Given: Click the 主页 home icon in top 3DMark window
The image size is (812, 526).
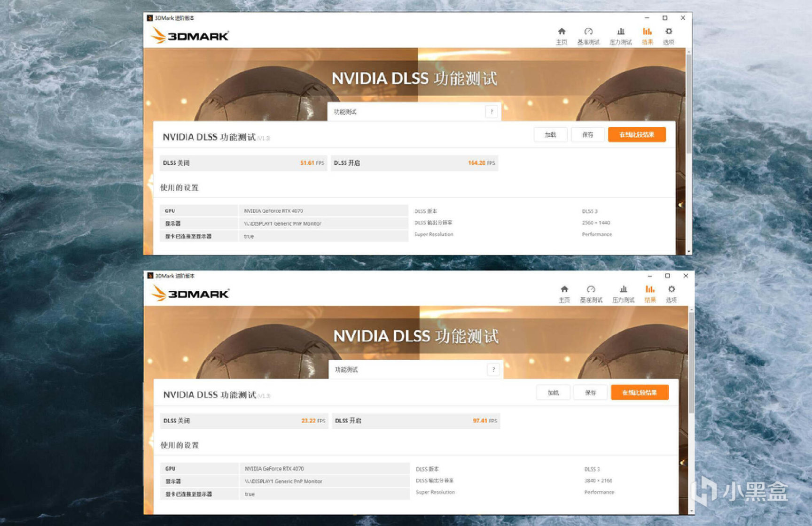Looking at the screenshot, I should click(x=562, y=35).
